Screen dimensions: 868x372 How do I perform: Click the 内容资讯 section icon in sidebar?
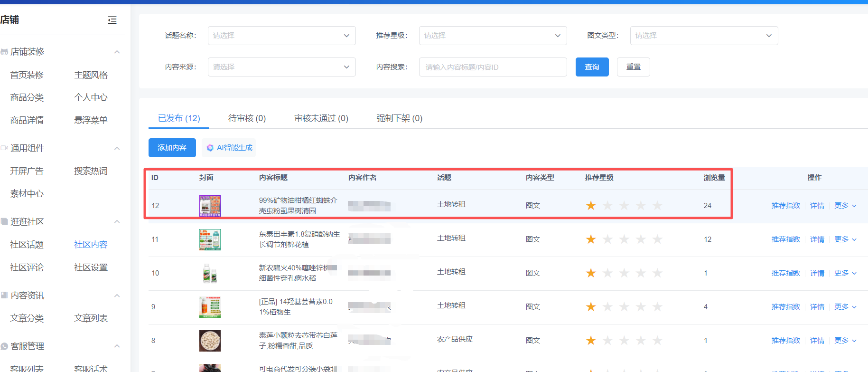click(x=4, y=296)
